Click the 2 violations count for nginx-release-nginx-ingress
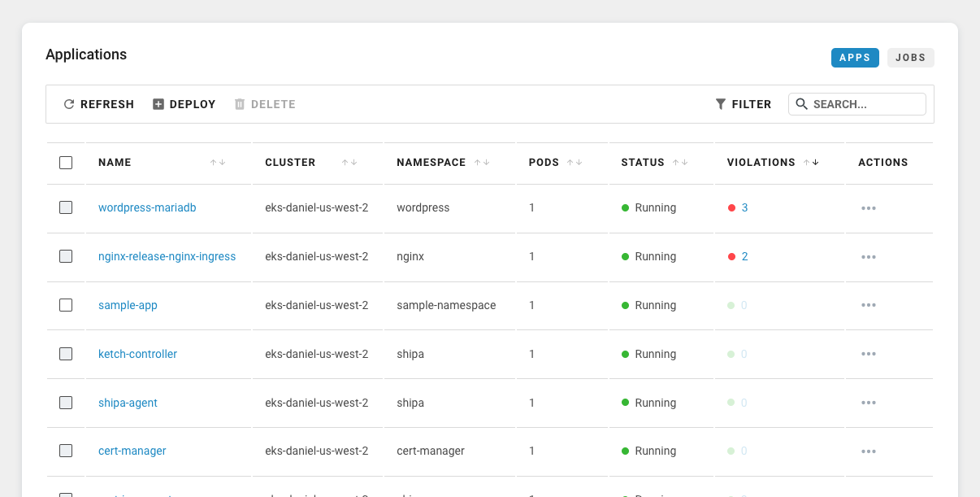The image size is (980, 497). [744, 256]
